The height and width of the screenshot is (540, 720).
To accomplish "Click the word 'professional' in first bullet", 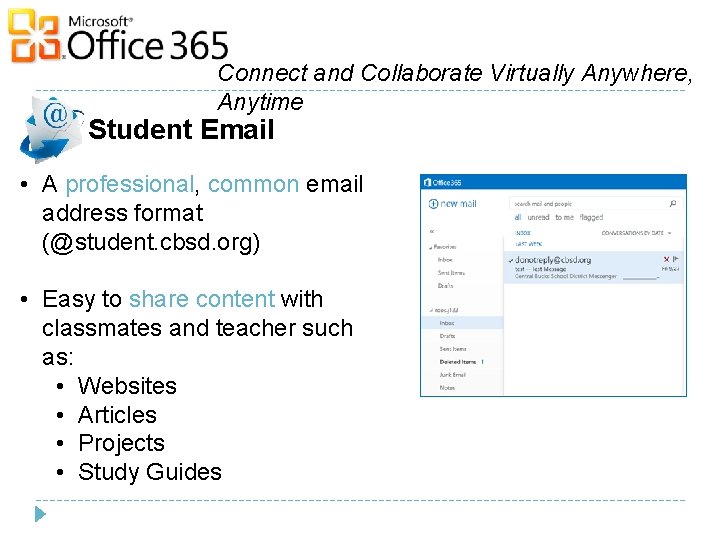I will click(x=129, y=185).
